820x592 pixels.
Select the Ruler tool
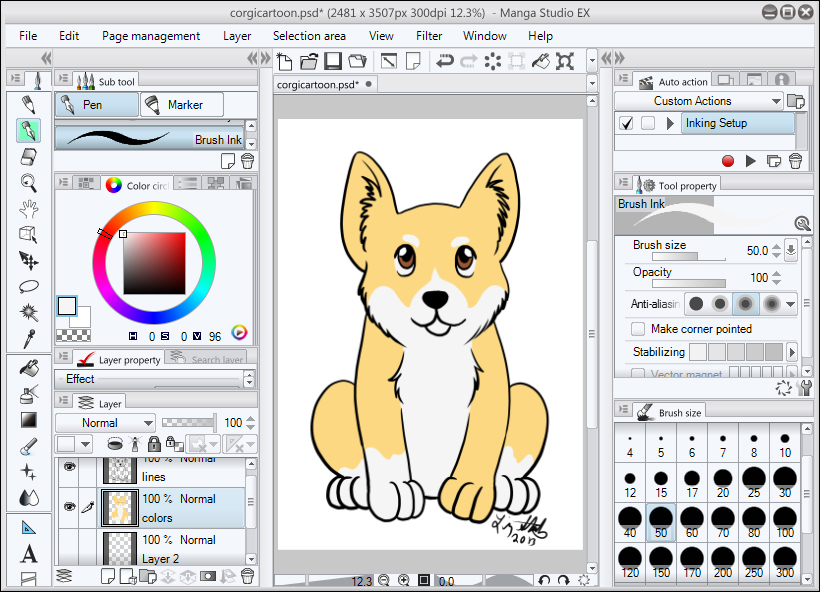pos(28,528)
